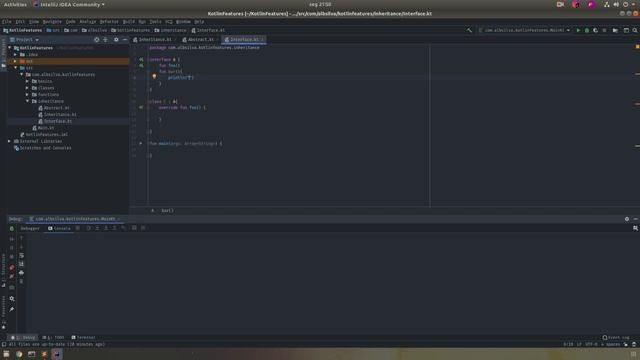Expand the functions package
640x360 pixels.
point(28,95)
